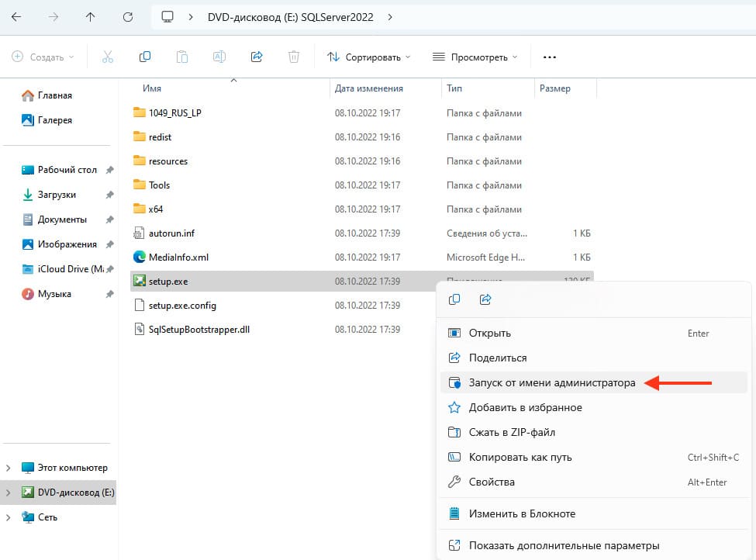Unpin Музыка using its pin icon

tap(110, 294)
